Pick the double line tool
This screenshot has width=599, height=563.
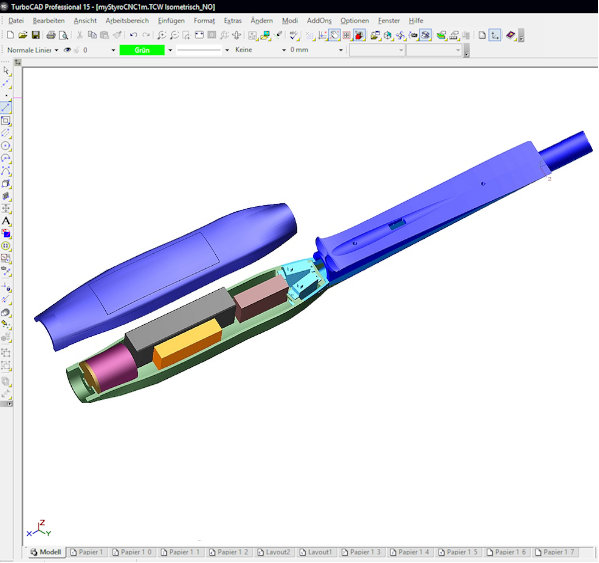6,133
